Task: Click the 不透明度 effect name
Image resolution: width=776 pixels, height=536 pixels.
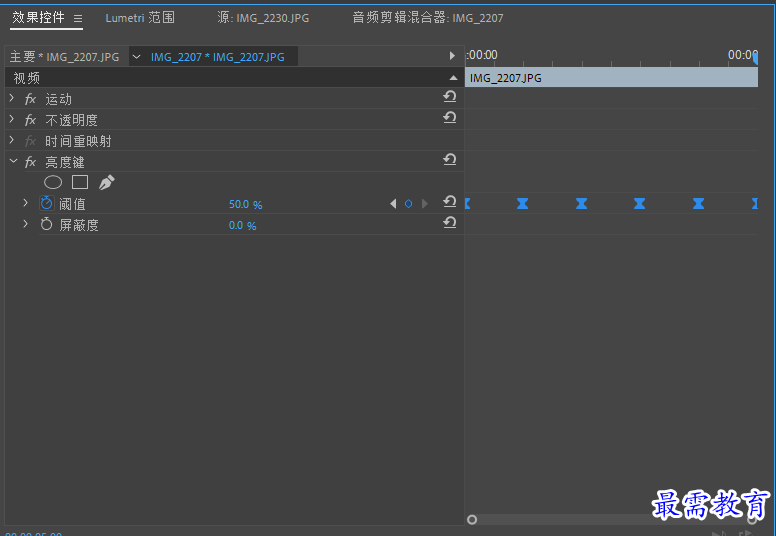Action: coord(71,120)
